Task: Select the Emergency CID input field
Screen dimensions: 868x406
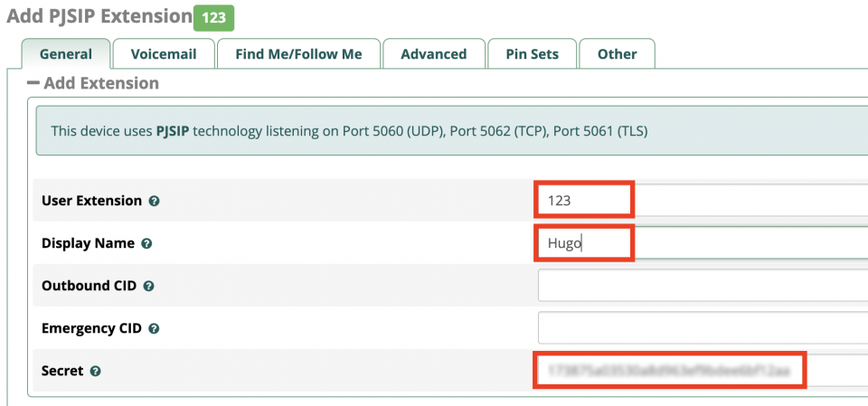Action: click(x=702, y=328)
